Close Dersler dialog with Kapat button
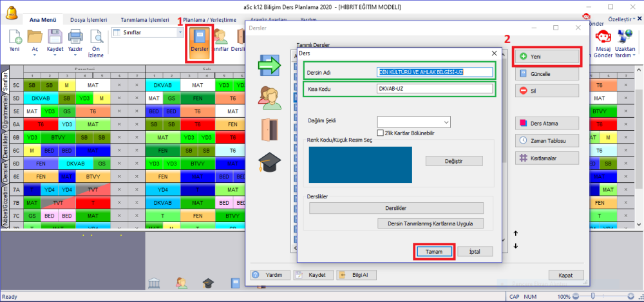This screenshot has width=644, height=302. tap(566, 276)
